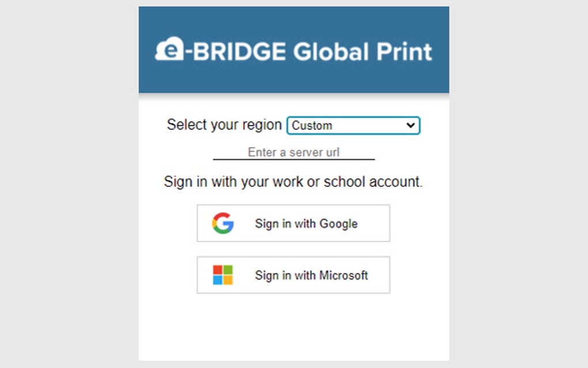Click the word Custom in the dropdown
Viewport: 588px width, 368px height.
[x=311, y=125]
